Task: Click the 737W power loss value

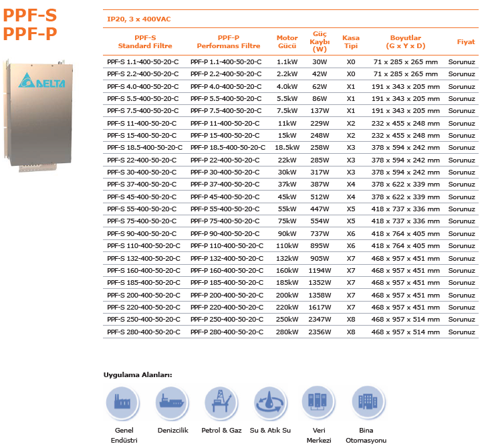Action: click(320, 233)
